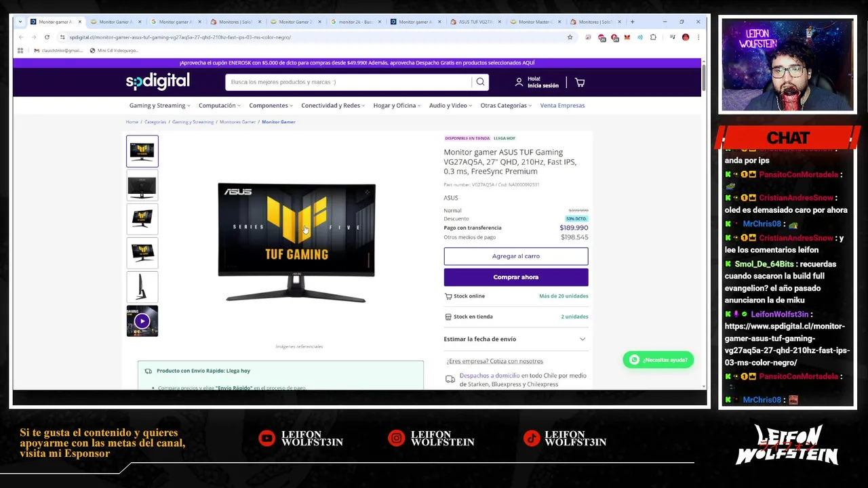The height and width of the screenshot is (488, 868).
Task: Play the product video thumbnail
Action: 142,321
